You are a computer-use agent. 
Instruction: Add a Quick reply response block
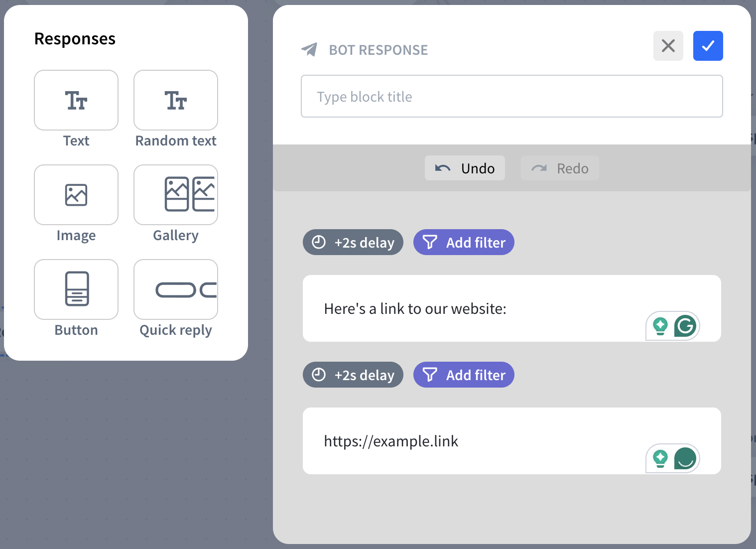point(176,289)
